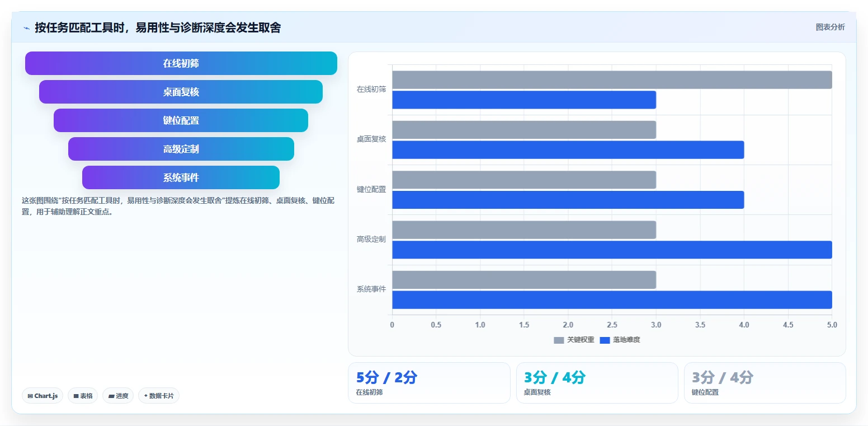Click the lightning icon beside the card title
The width and height of the screenshot is (868, 426).
coord(26,28)
